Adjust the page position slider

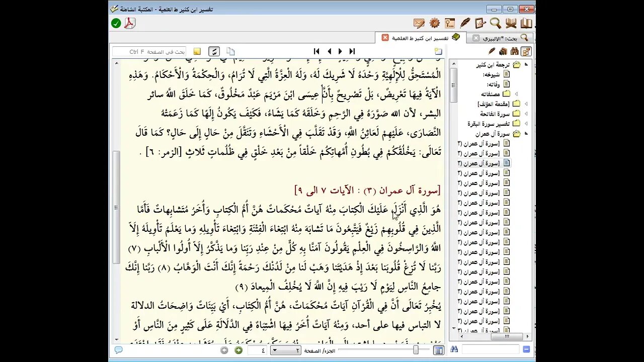coord(416,350)
